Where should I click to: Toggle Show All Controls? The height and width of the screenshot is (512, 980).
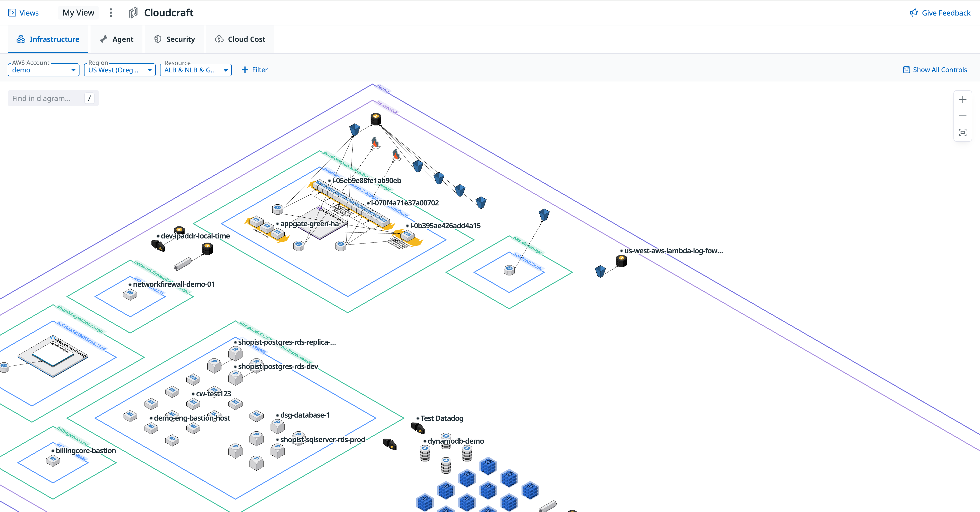click(x=935, y=70)
